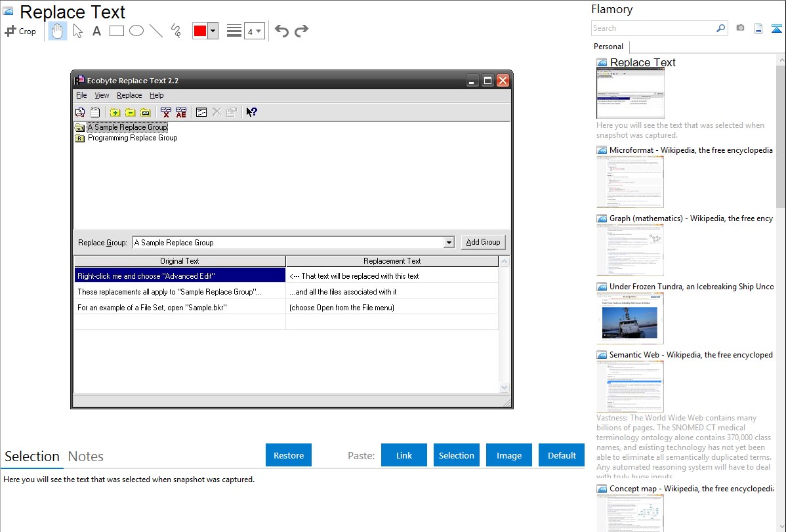Select Programming Replace Group tree item

coord(133,138)
